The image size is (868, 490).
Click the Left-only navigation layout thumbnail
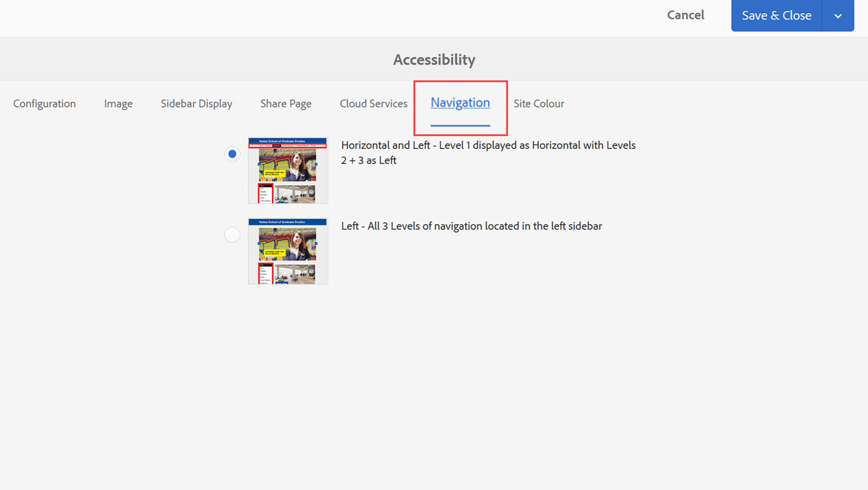tap(288, 252)
